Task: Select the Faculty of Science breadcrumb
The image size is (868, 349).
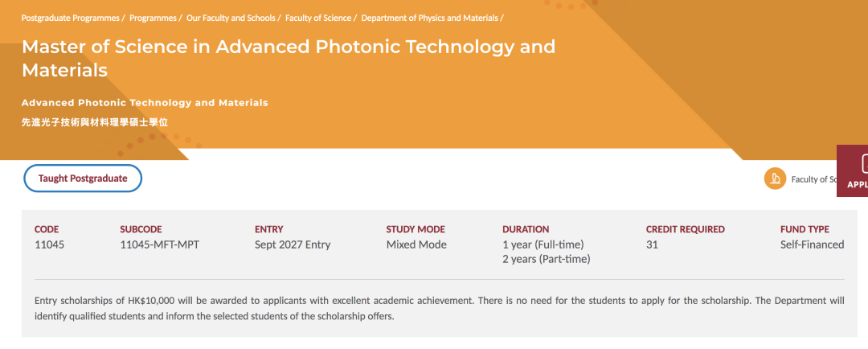Action: 318,18
